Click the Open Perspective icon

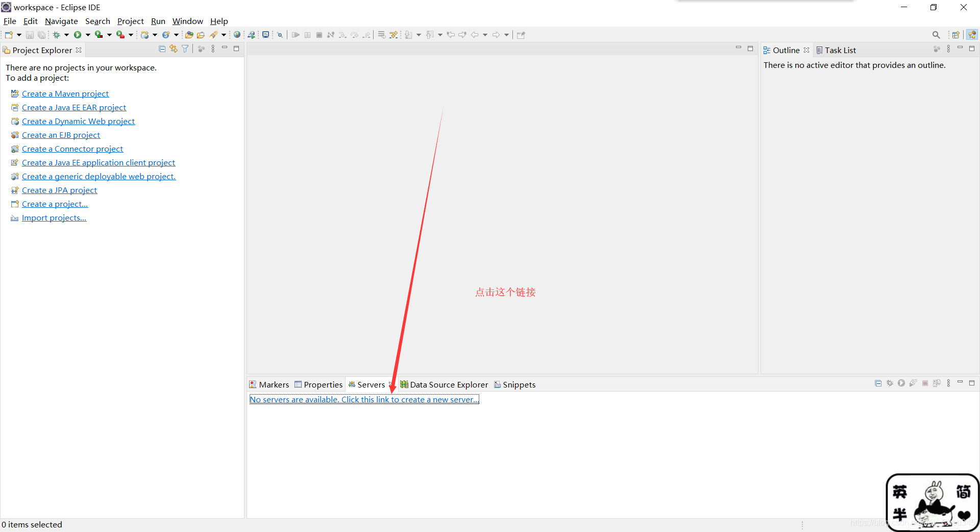click(x=956, y=35)
